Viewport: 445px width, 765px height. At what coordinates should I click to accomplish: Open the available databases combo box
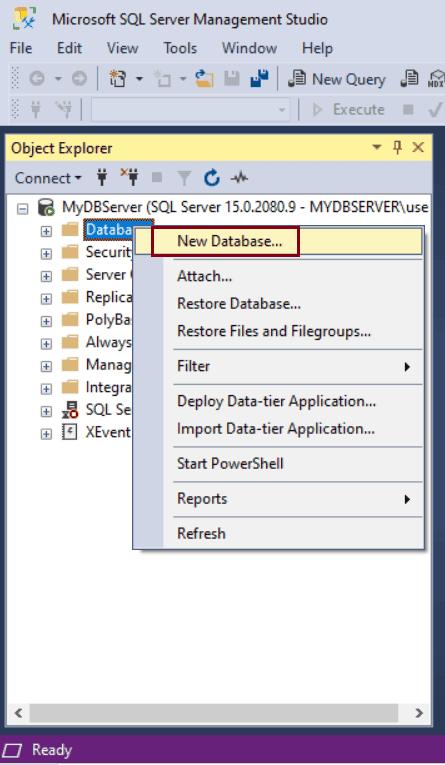(191, 110)
